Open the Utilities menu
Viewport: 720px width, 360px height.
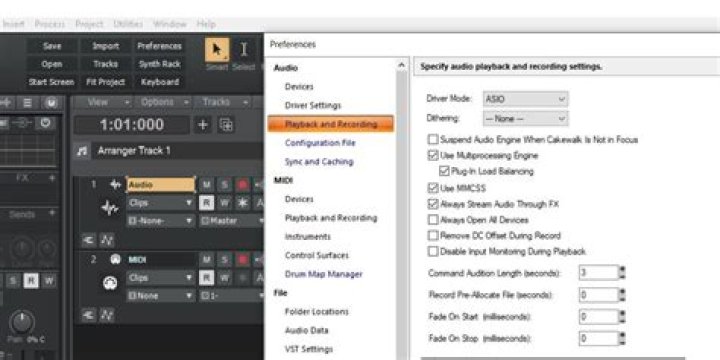tap(128, 24)
